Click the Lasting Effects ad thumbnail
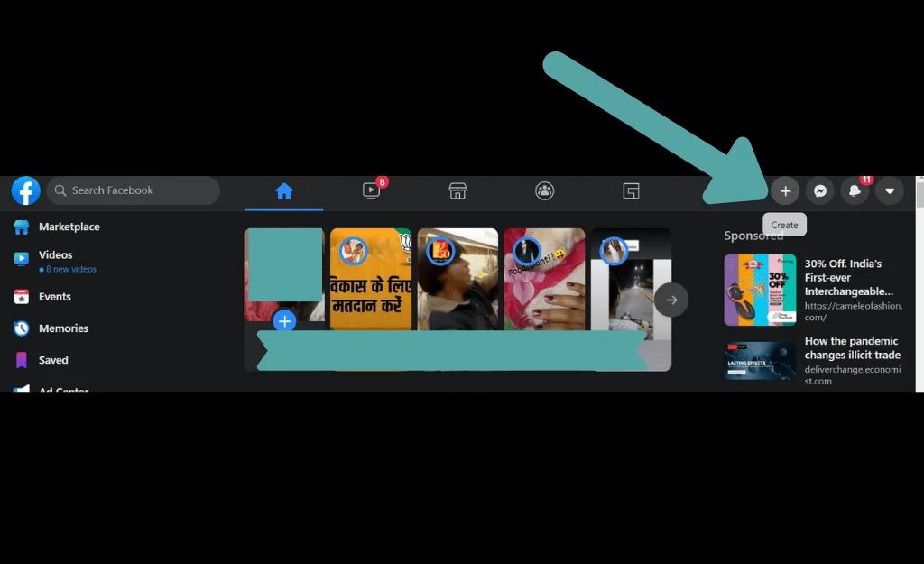Image resolution: width=924 pixels, height=564 pixels. [x=760, y=361]
